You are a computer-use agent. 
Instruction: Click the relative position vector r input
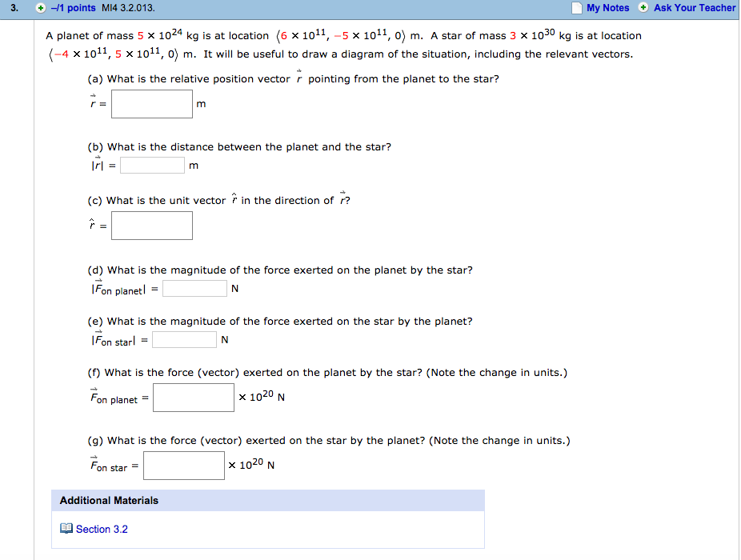tap(152, 104)
